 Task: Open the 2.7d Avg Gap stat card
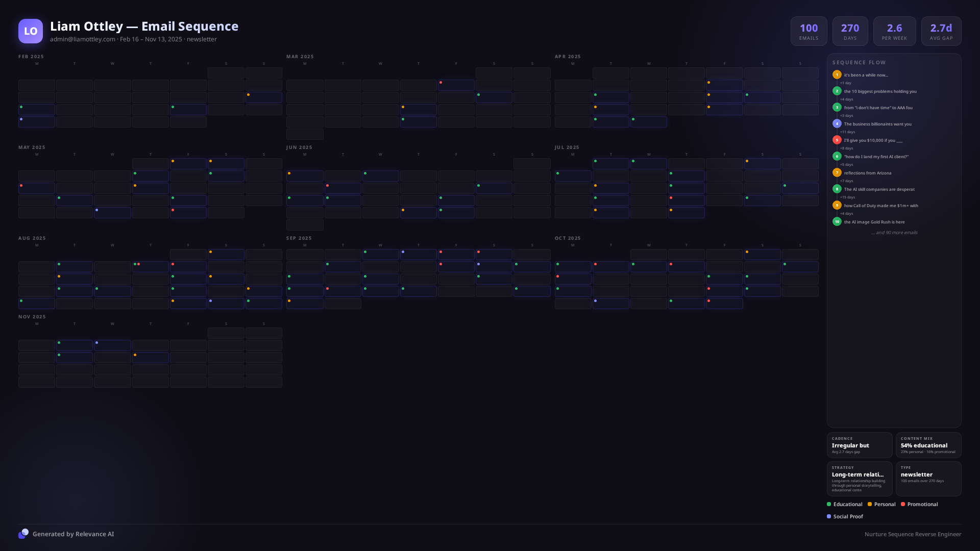point(941,31)
